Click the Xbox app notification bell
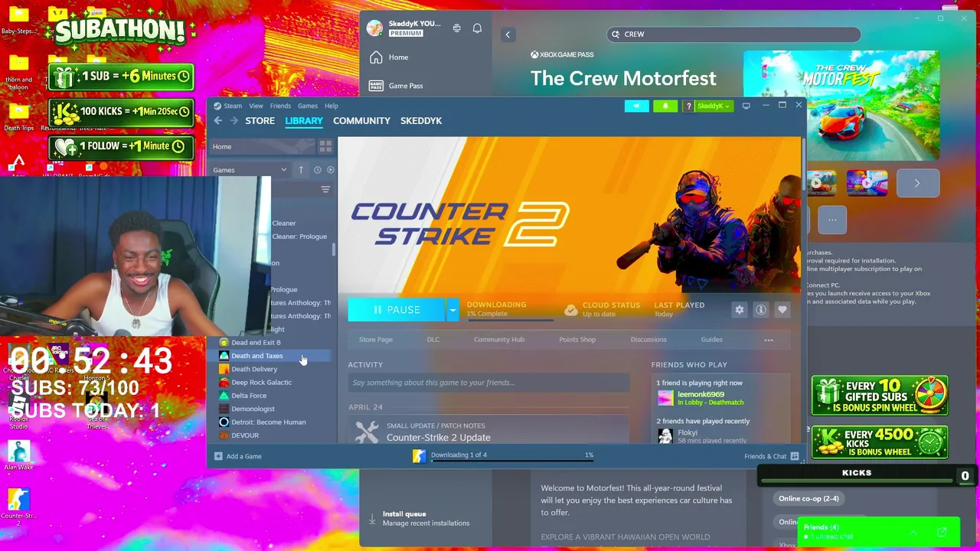 click(x=477, y=28)
